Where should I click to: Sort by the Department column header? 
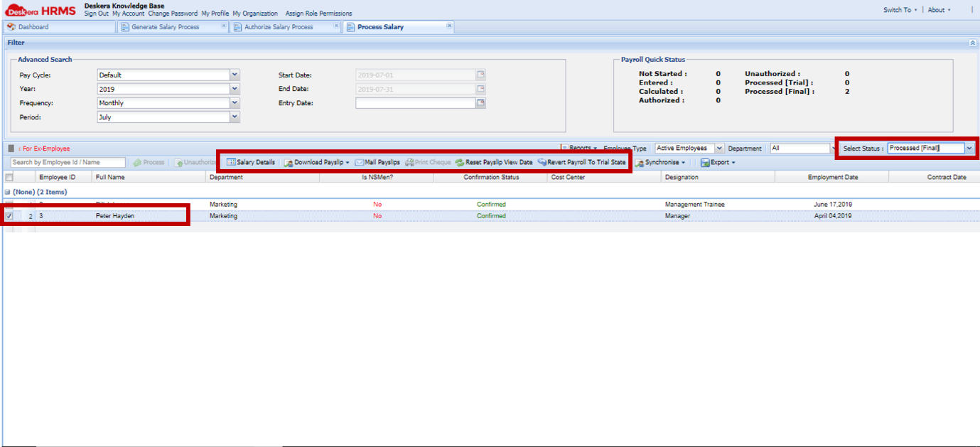point(263,177)
